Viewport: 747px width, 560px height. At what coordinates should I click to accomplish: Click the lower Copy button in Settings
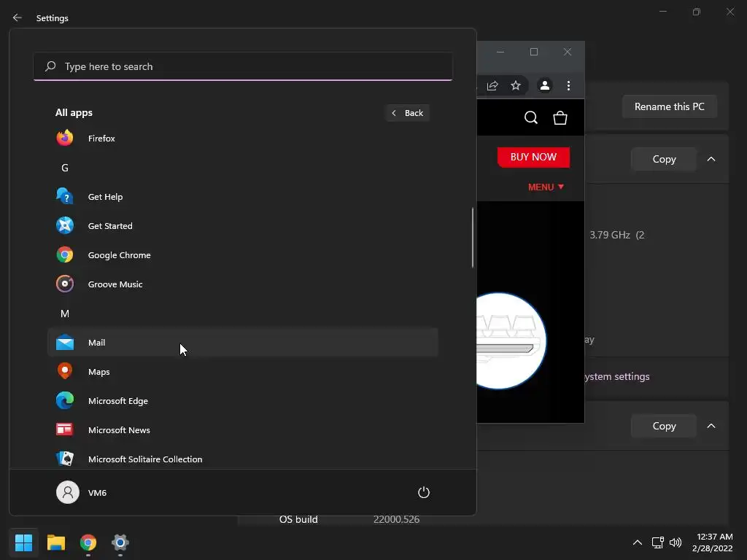pos(664,426)
